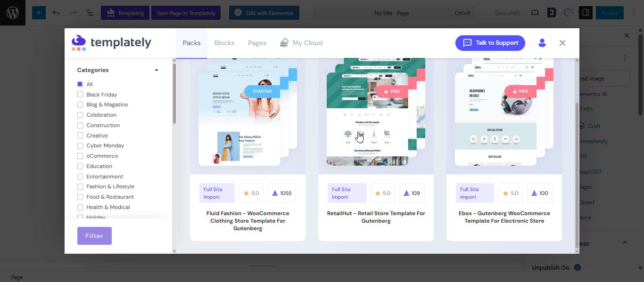Undo the last editor change

[56, 13]
